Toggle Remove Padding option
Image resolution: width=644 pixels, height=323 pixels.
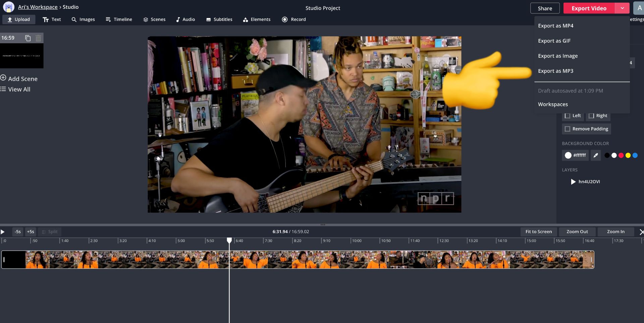pos(586,129)
